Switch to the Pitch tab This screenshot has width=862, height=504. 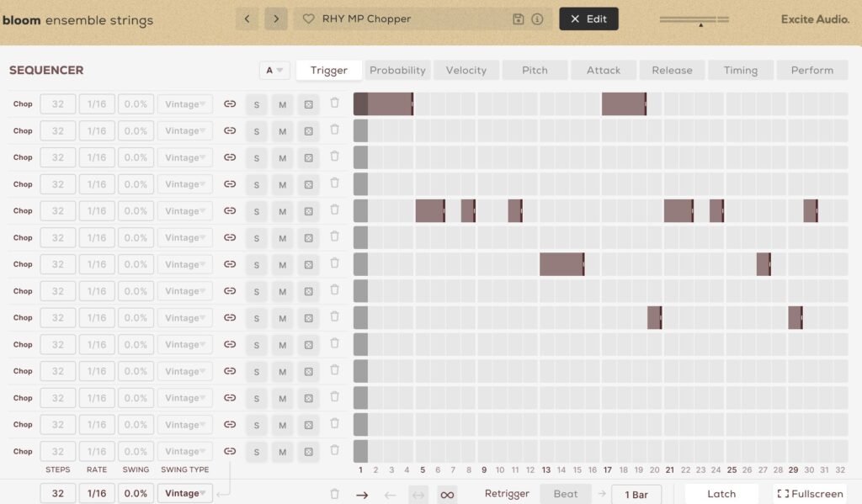pos(535,71)
